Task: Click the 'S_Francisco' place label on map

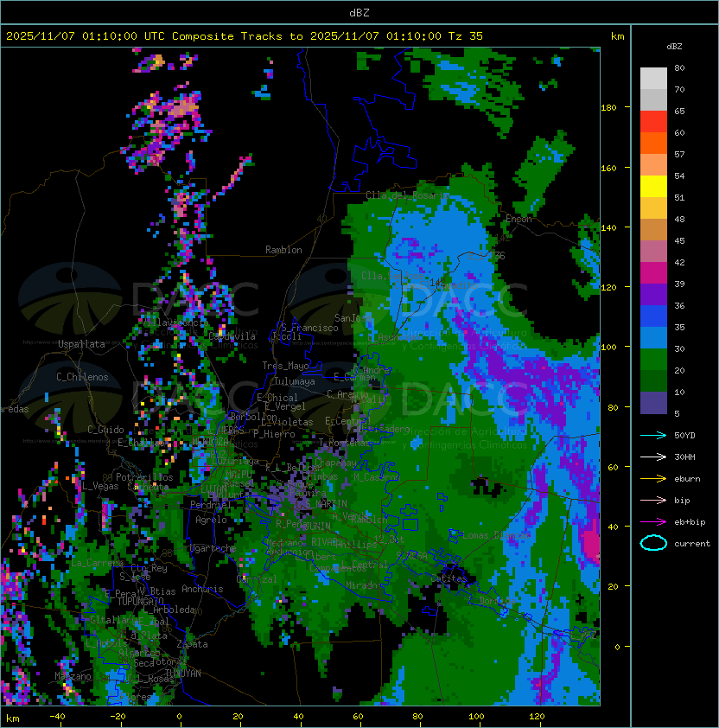Action: coord(310,328)
